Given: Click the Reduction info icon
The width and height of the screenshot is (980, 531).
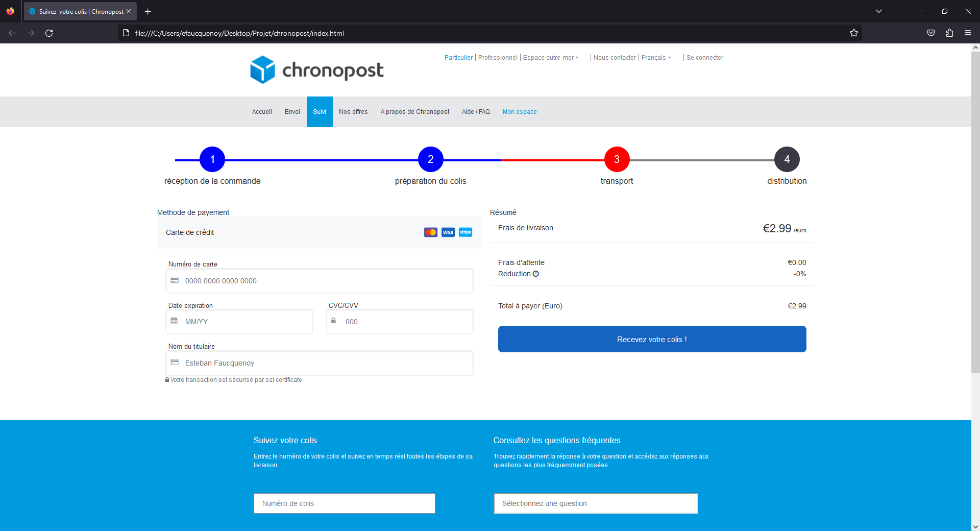Looking at the screenshot, I should point(536,274).
